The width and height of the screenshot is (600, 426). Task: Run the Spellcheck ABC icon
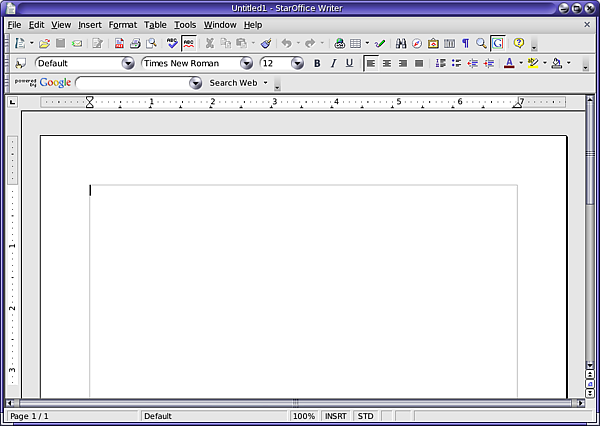[172, 43]
